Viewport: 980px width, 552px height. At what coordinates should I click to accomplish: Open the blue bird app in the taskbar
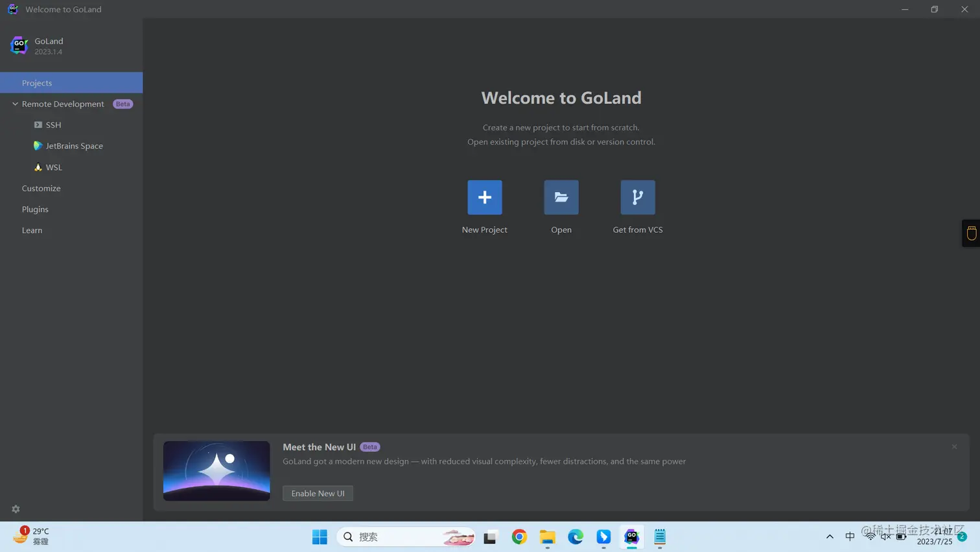pyautogui.click(x=603, y=537)
